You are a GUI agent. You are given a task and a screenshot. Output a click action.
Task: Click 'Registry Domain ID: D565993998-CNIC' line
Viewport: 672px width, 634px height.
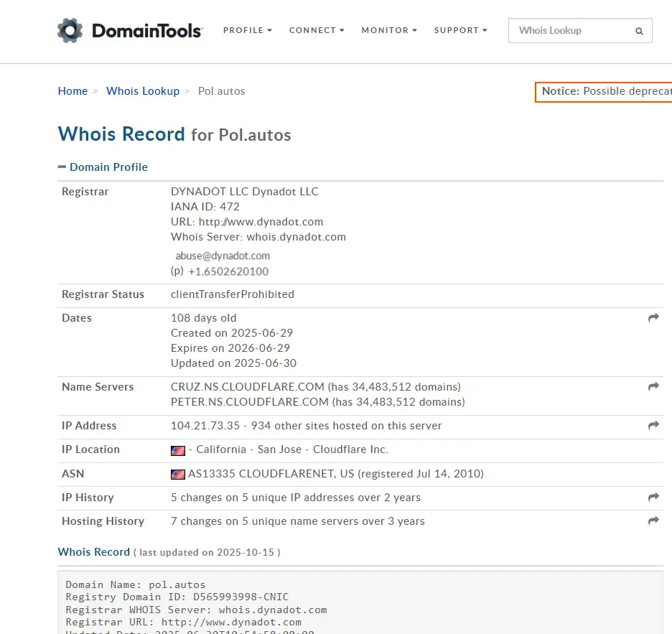[177, 597]
